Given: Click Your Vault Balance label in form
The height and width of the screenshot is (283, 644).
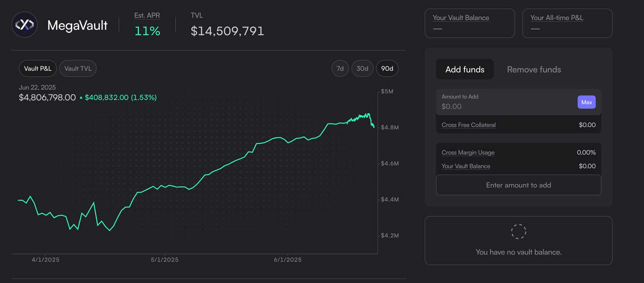Looking at the screenshot, I should click(466, 166).
